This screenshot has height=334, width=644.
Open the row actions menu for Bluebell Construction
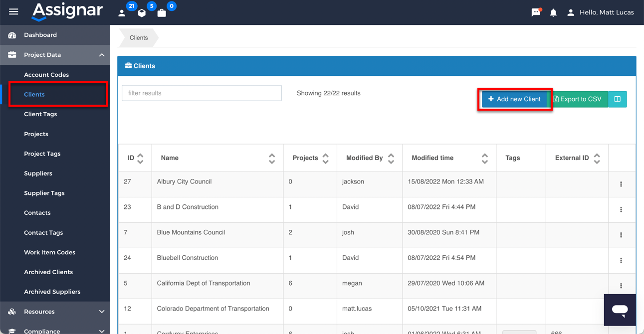621,261
